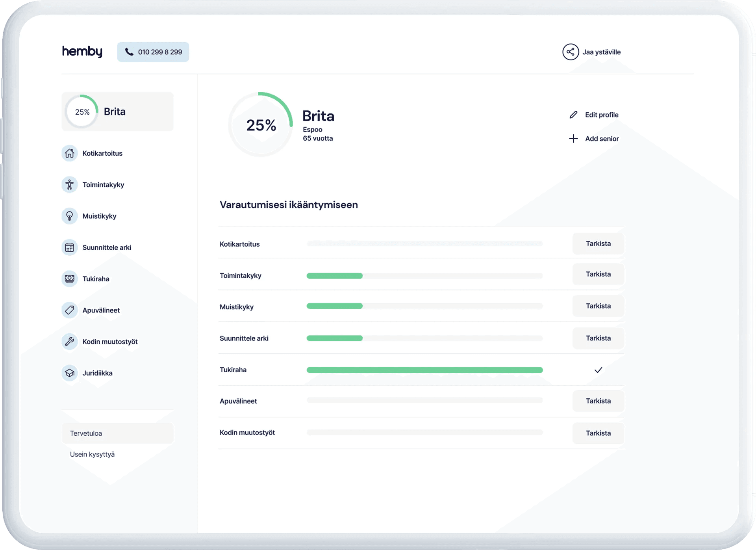Click the tag icon for Apuvälineet
756x550 pixels.
70,310
